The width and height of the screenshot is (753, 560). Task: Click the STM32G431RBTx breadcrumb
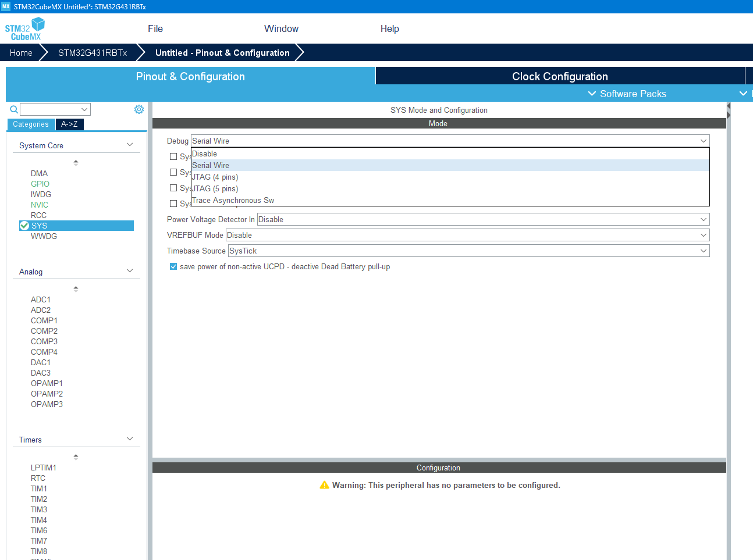coord(93,52)
